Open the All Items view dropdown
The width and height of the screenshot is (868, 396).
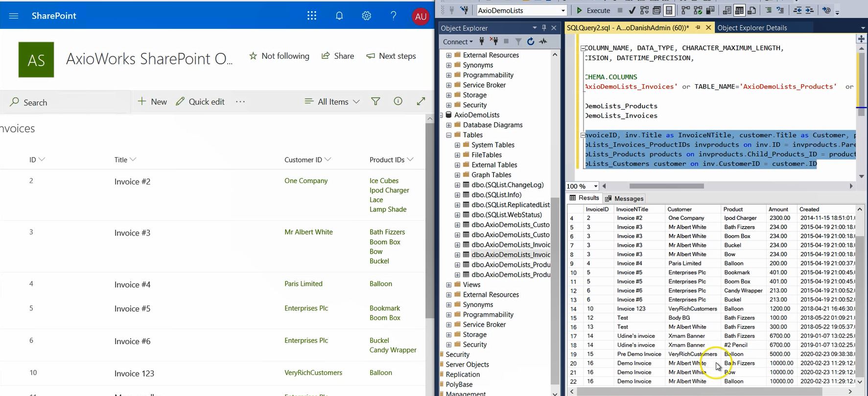pyautogui.click(x=332, y=101)
